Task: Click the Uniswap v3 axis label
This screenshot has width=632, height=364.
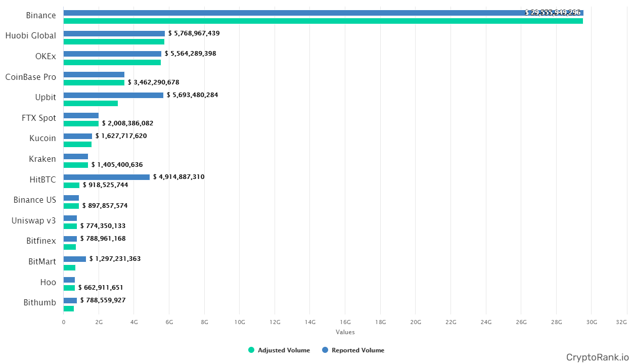Action: (34, 220)
